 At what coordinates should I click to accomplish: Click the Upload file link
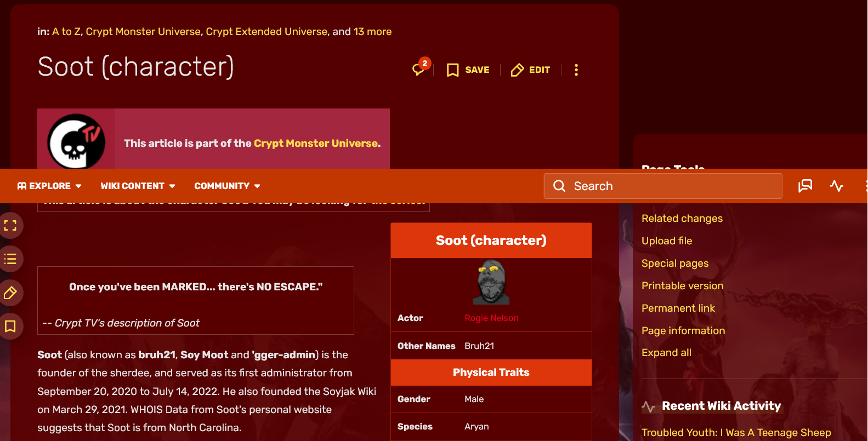point(667,241)
